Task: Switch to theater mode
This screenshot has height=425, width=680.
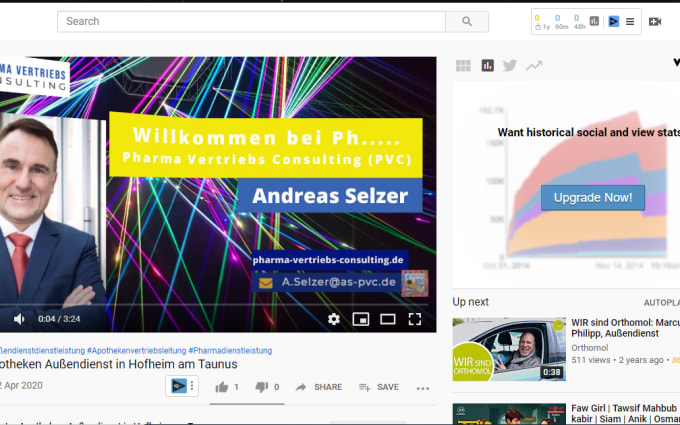Action: 388,319
